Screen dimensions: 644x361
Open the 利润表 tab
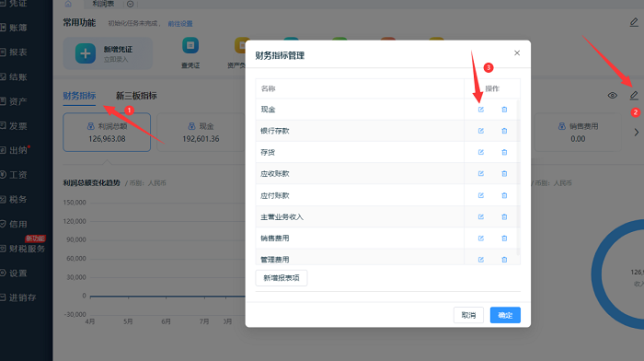coord(103,4)
